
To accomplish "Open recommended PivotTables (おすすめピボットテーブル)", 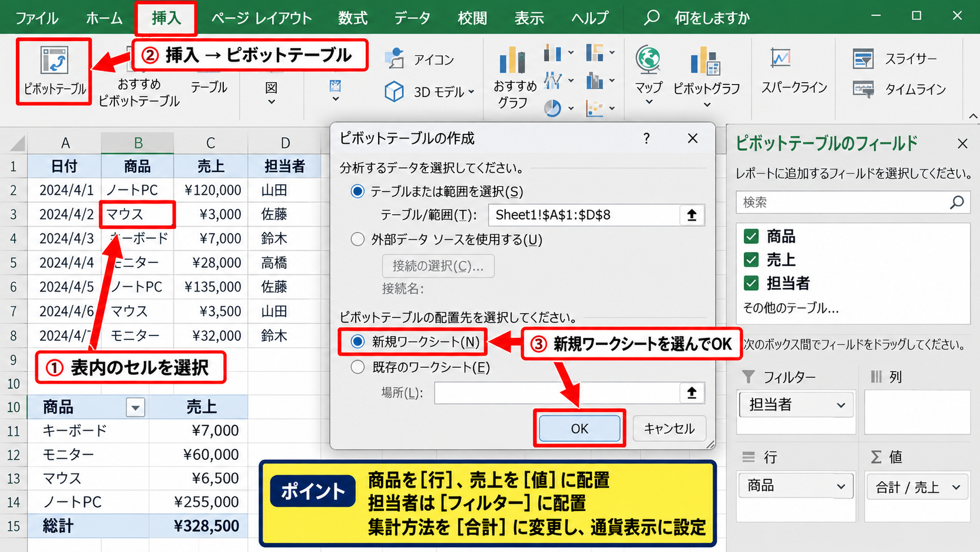I will tap(139, 92).
